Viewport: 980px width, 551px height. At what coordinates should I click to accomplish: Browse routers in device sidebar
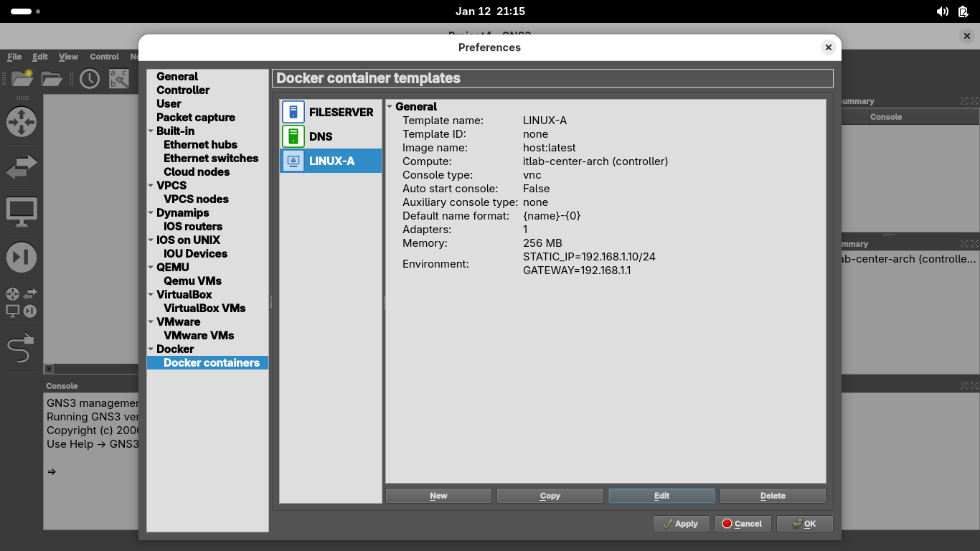[22, 122]
